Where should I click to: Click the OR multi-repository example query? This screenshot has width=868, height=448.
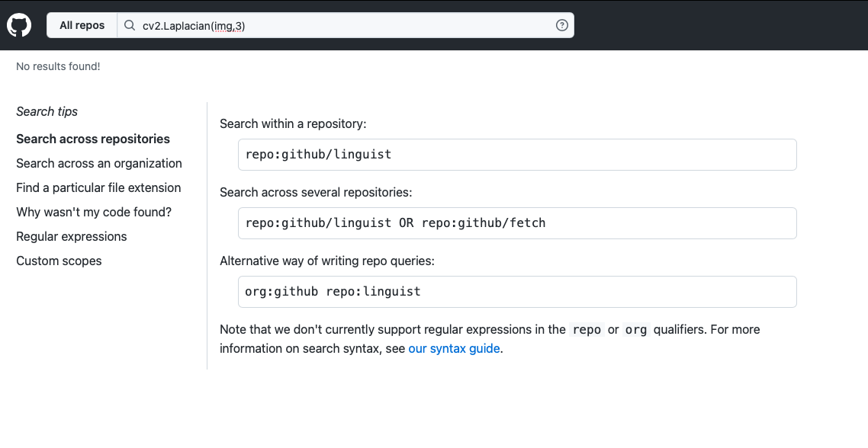[x=395, y=222]
